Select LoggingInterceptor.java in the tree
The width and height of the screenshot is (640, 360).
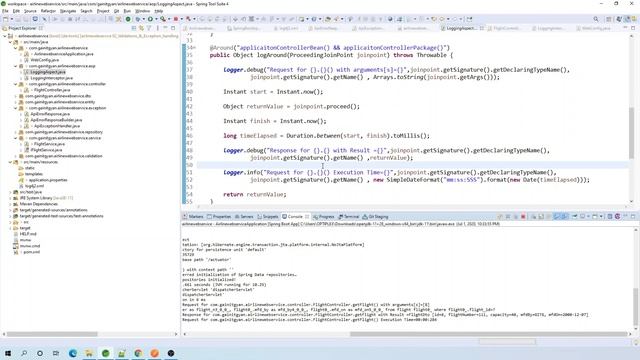tap(51, 78)
